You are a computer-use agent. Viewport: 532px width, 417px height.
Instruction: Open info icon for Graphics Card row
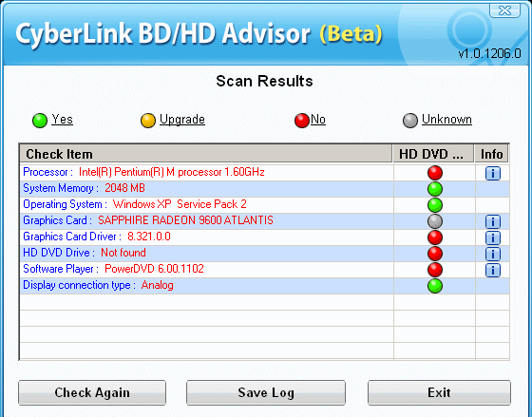(493, 222)
